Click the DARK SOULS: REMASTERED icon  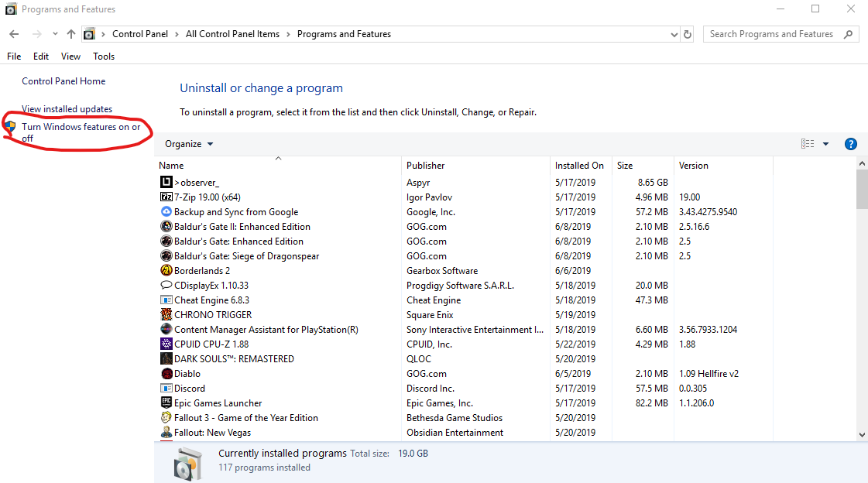(x=166, y=358)
